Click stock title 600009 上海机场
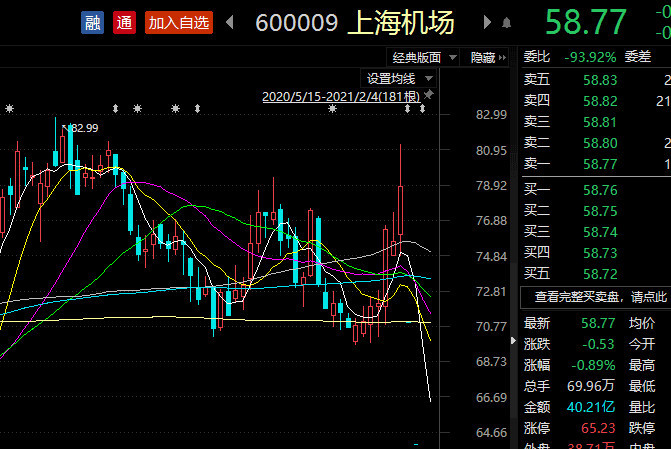The image size is (671, 449). click(x=355, y=23)
